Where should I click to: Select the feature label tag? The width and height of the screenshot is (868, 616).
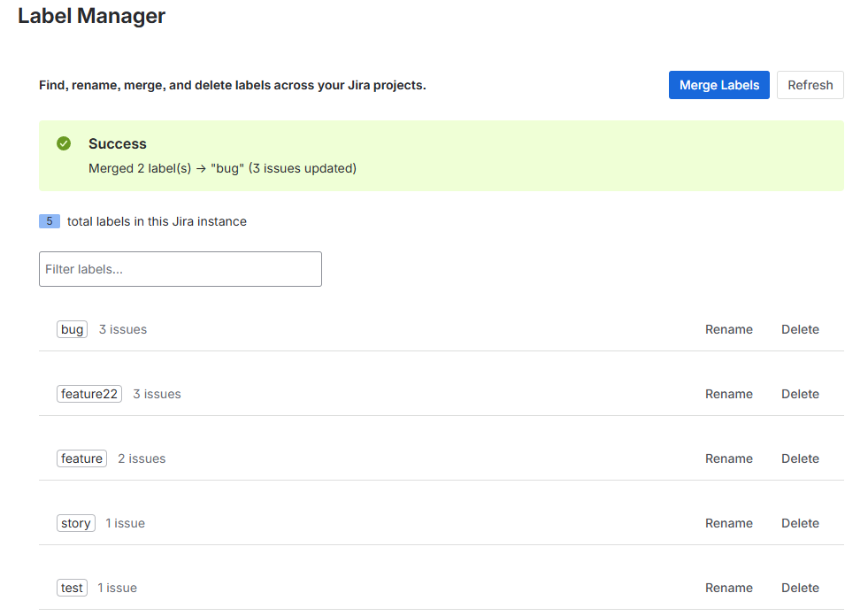(x=81, y=458)
